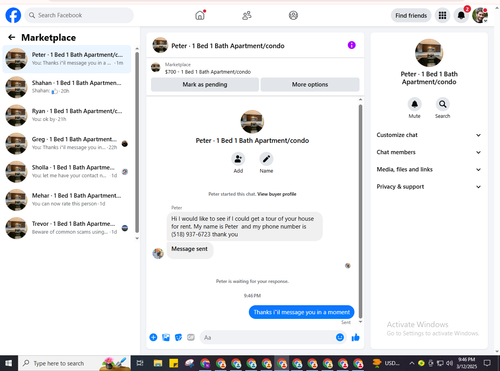Open File Explorer on taskbar
This screenshot has height=371, width=500.
pos(158,363)
